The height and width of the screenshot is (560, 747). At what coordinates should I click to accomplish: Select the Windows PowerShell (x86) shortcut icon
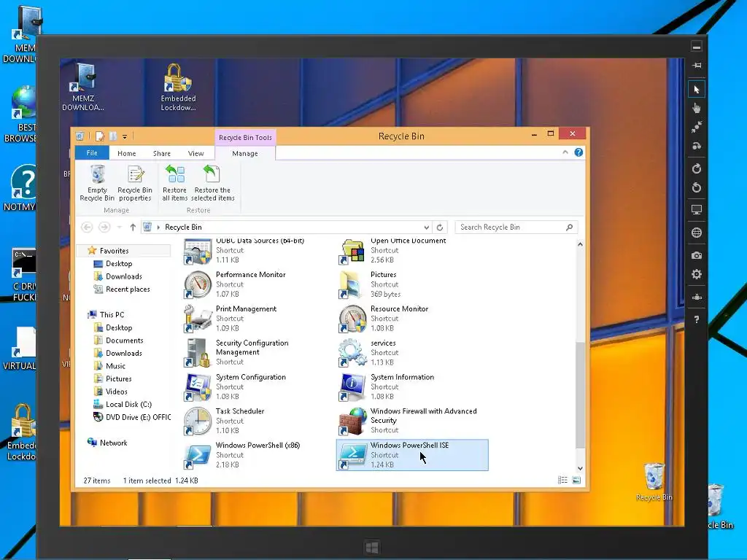tap(198, 456)
